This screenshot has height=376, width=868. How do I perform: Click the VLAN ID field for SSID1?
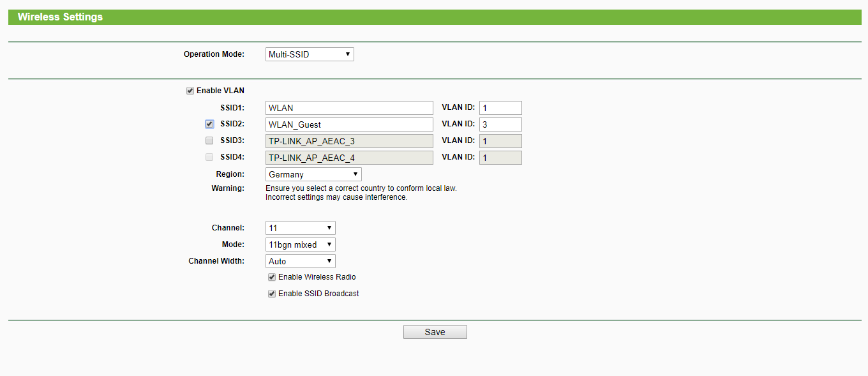pos(500,108)
